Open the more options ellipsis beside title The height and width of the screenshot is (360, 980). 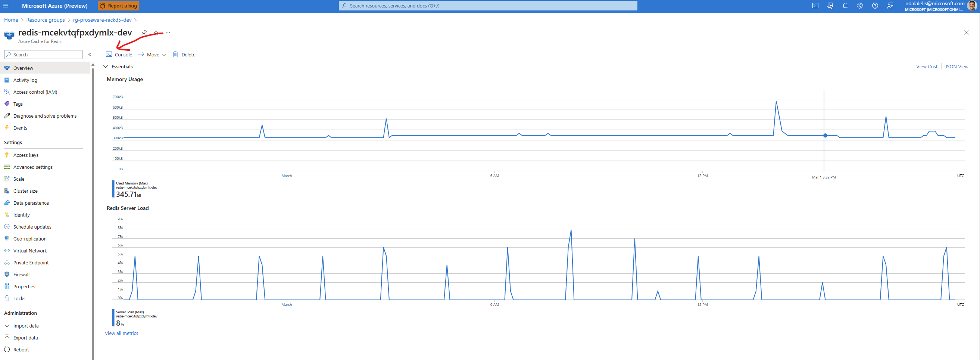point(168,32)
